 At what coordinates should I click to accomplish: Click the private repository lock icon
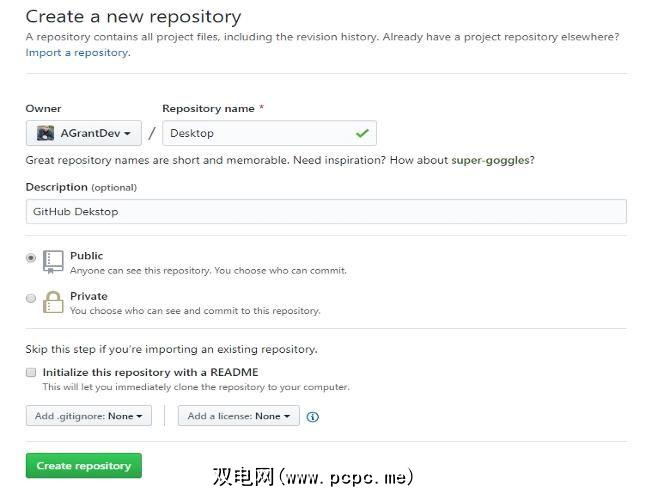pos(53,302)
